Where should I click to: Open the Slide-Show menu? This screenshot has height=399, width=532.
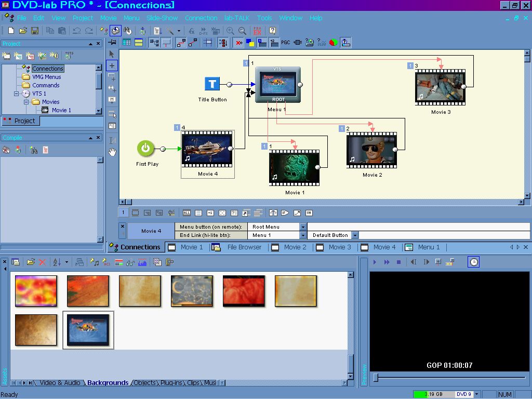tap(162, 18)
